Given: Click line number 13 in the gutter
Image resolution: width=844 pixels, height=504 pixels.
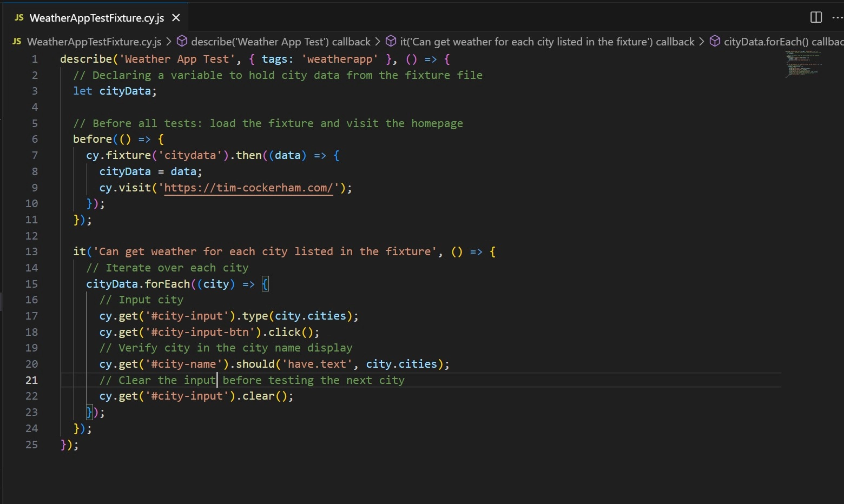Looking at the screenshot, I should click(x=31, y=251).
